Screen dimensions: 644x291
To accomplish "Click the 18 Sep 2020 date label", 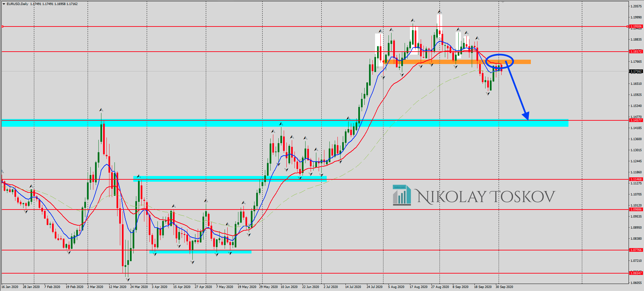I will (x=483, y=287).
